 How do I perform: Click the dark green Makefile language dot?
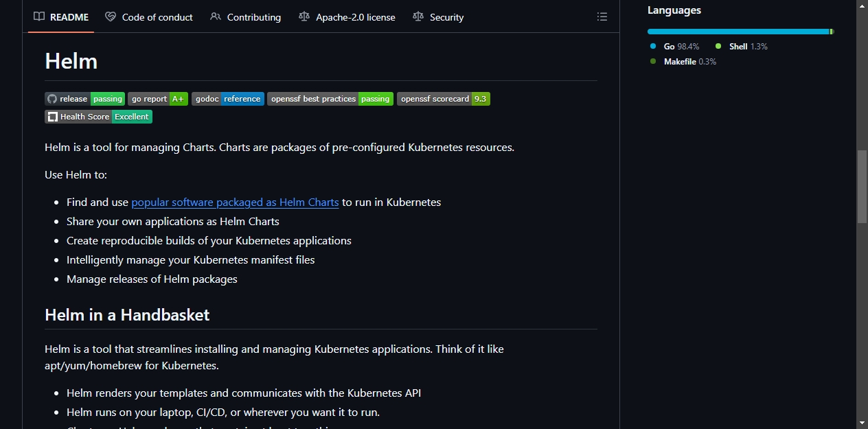click(x=653, y=61)
